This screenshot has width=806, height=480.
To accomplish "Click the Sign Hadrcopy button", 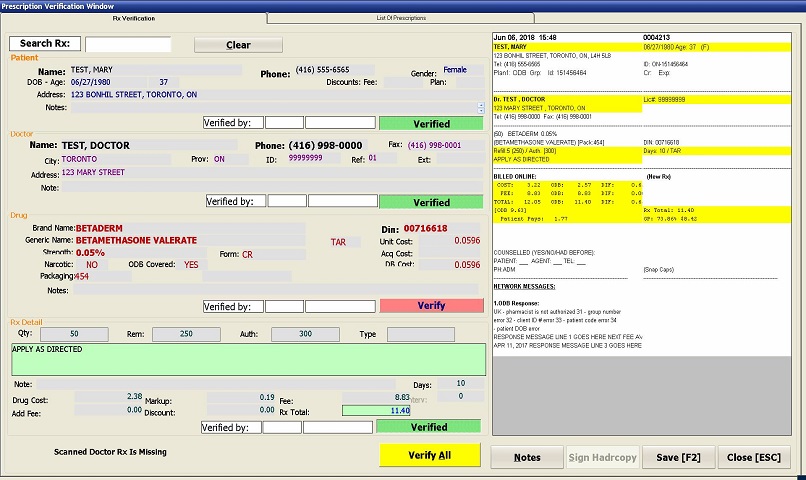I will tap(602, 457).
